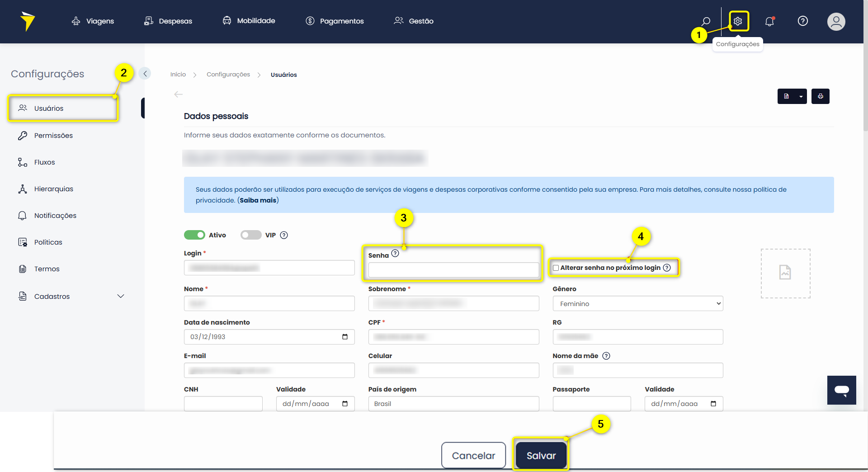
Task: Click the CPF input field
Action: [453, 337]
